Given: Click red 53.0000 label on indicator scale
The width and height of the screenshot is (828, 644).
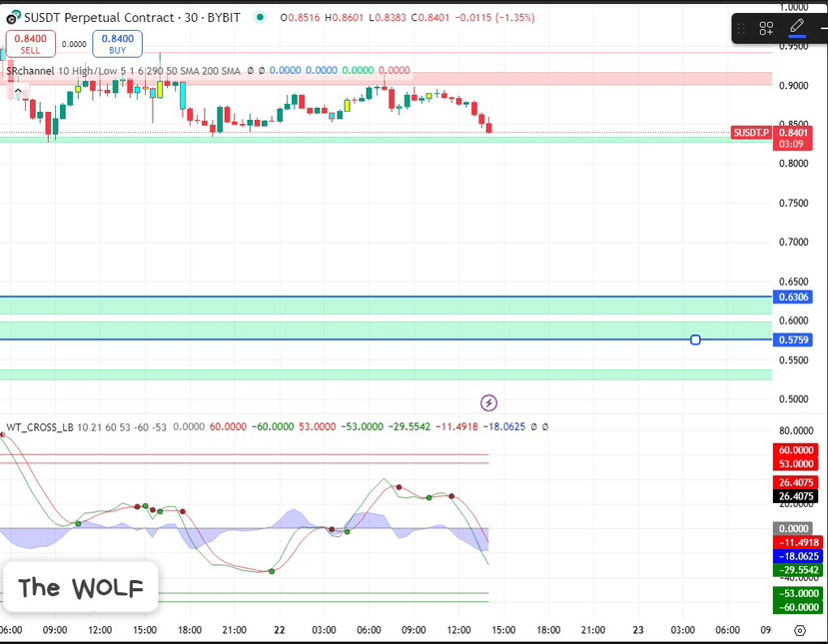Looking at the screenshot, I should (796, 464).
